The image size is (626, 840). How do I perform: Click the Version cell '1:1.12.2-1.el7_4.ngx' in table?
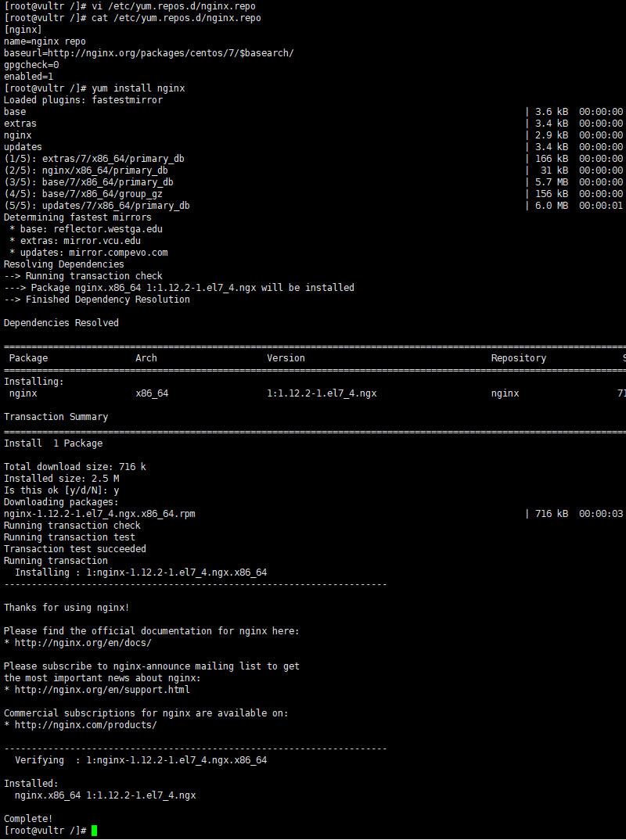[x=322, y=393]
